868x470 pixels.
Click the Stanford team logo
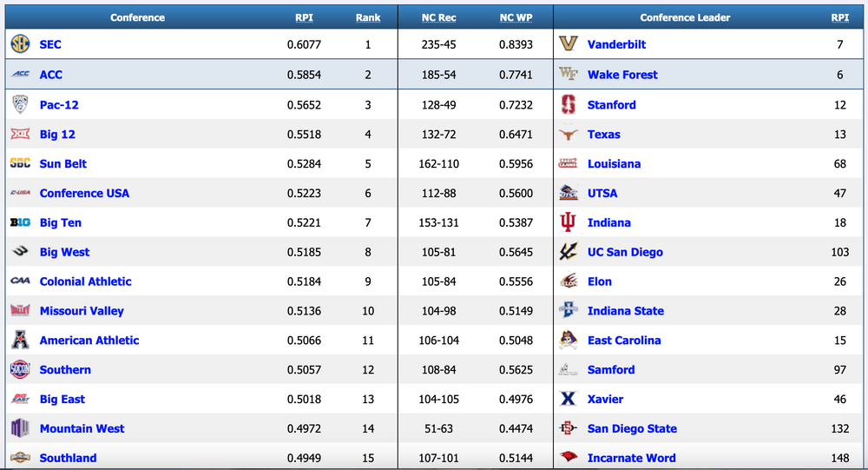coord(569,105)
